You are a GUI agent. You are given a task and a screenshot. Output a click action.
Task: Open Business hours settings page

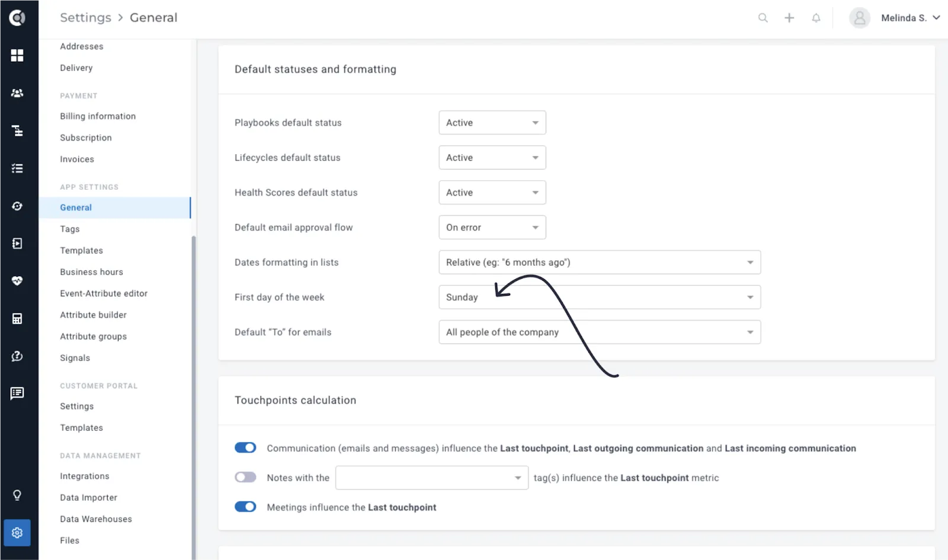91,272
